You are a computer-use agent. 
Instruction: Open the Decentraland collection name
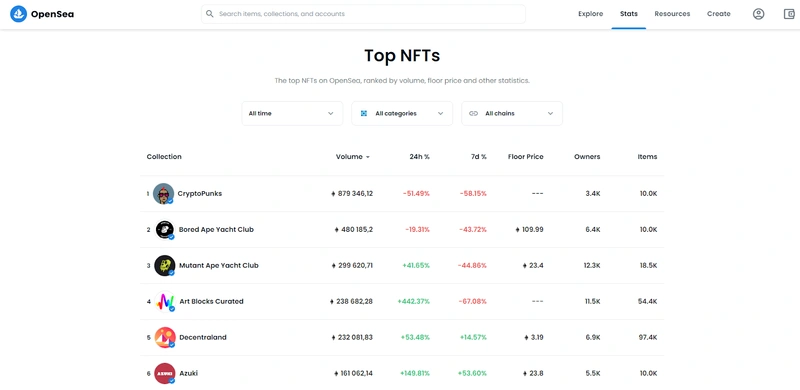203,337
